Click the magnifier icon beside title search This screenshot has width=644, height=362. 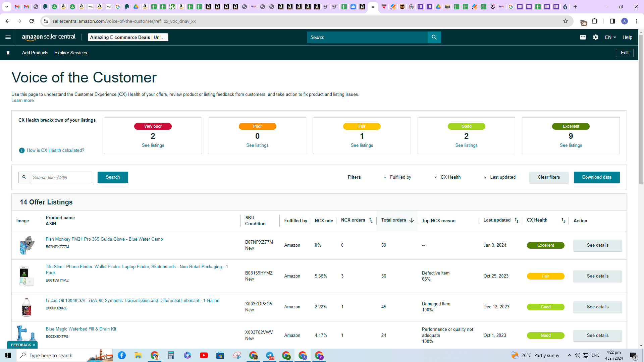click(x=24, y=177)
